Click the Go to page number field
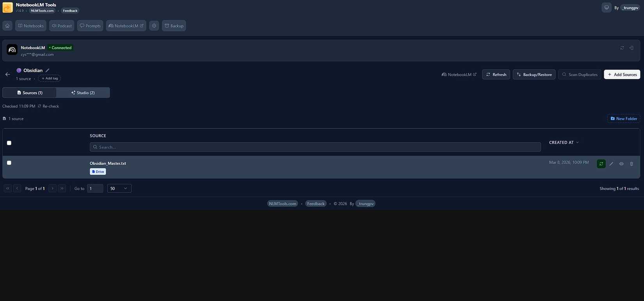Image resolution: width=644 pixels, height=301 pixels. point(95,188)
